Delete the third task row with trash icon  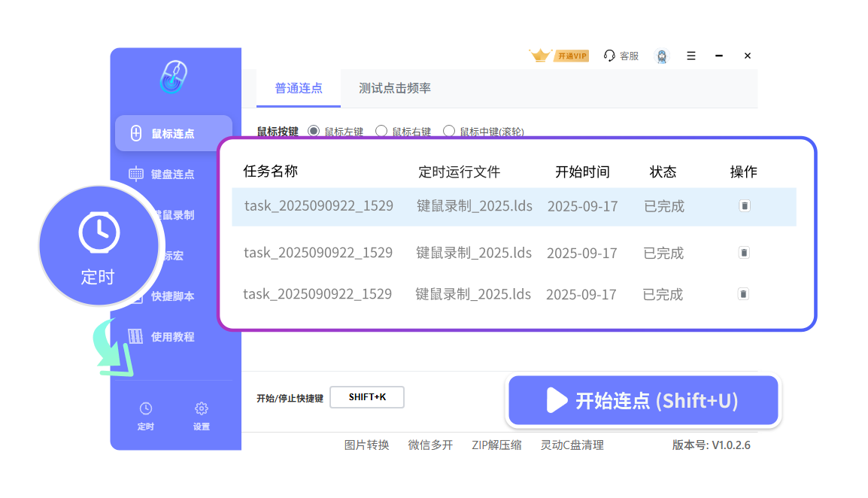[743, 294]
